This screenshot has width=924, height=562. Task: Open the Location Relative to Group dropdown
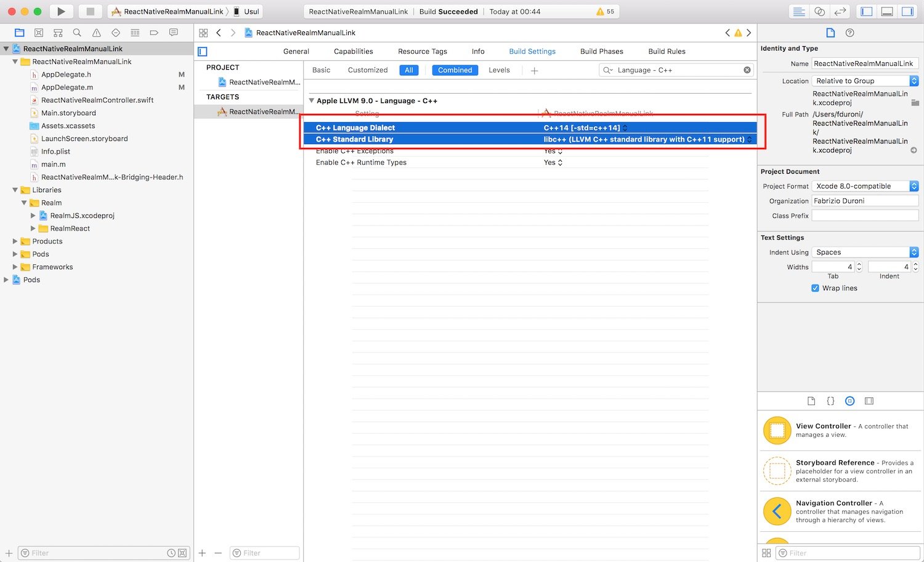click(x=865, y=81)
